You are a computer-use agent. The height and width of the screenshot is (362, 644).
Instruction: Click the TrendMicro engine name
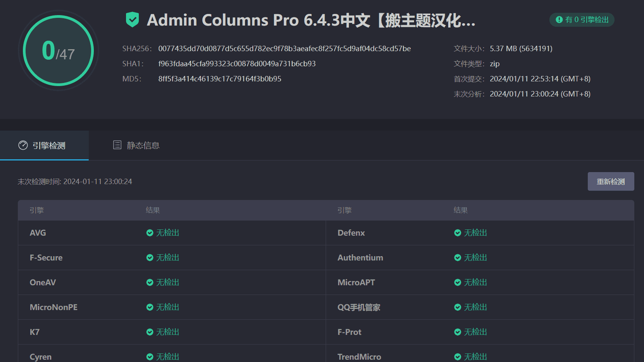click(359, 357)
